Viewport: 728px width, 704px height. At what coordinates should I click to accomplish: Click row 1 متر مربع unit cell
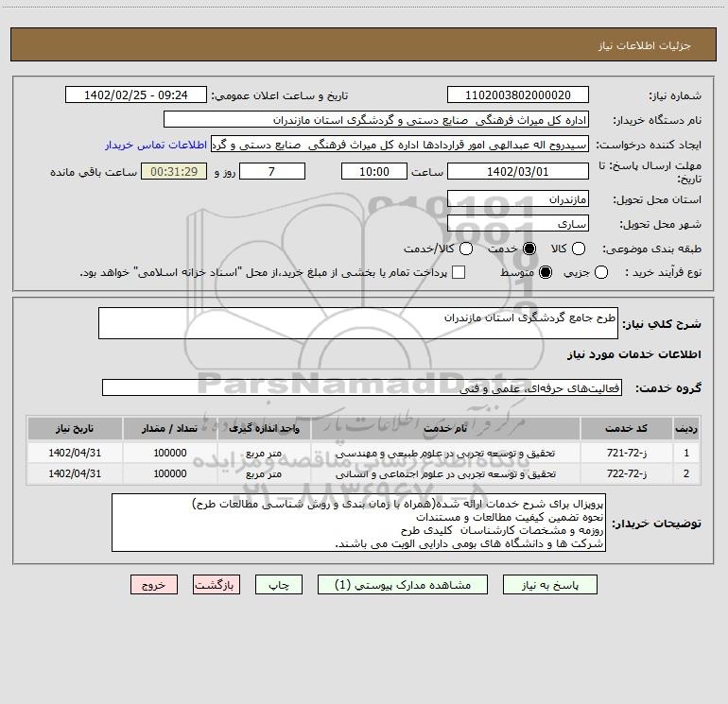[264, 453]
